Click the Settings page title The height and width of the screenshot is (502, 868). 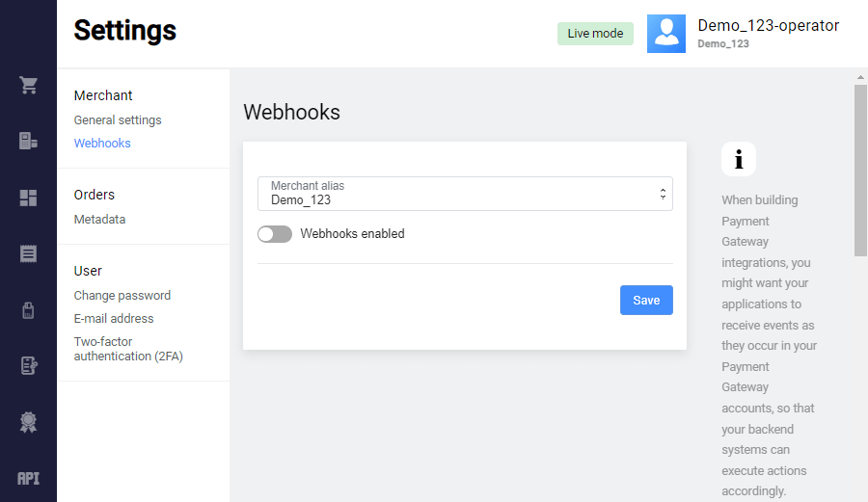pyautogui.click(x=125, y=31)
